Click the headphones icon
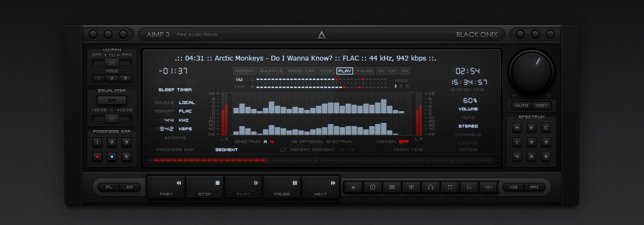 (430, 187)
